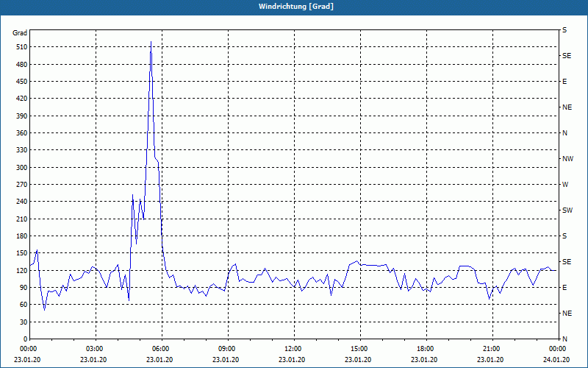Select the 03:00 time axis label
This screenshot has height=368, width=588.
point(96,349)
